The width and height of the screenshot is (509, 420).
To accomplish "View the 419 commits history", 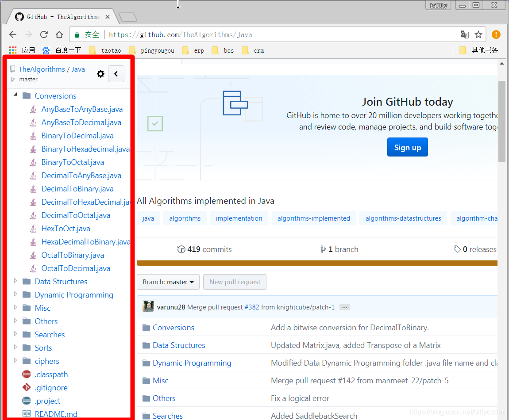I will pos(204,249).
